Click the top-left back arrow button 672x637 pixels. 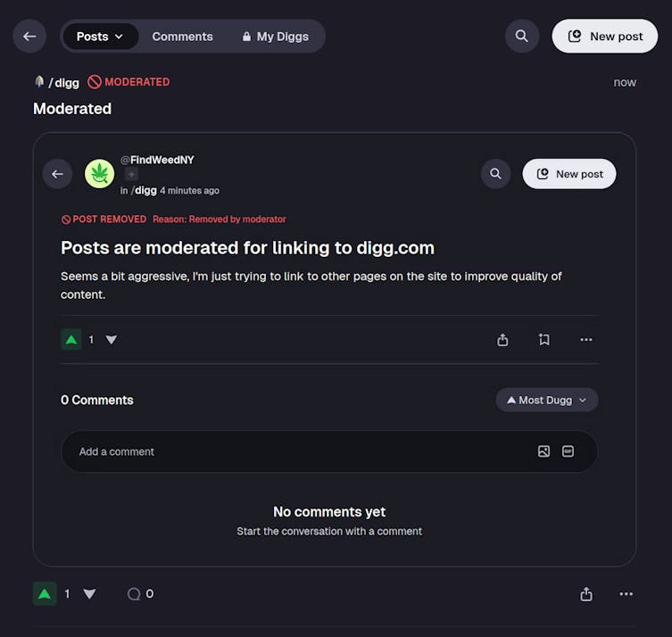[29, 37]
